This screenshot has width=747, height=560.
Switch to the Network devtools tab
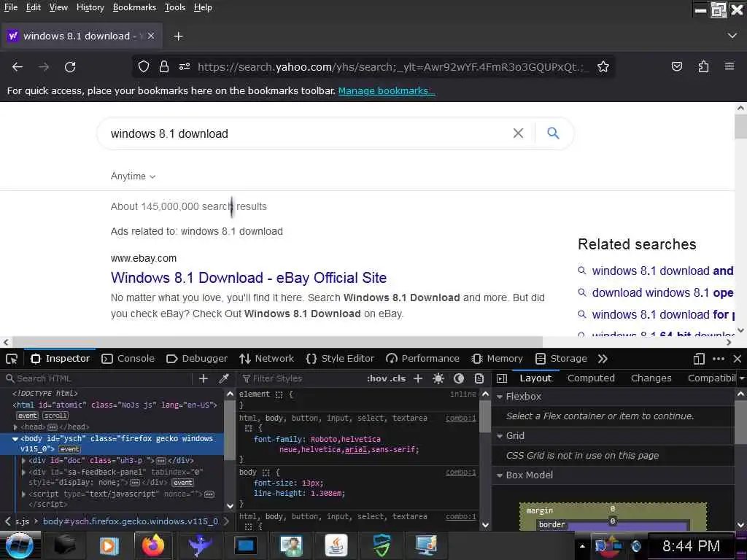click(x=267, y=359)
